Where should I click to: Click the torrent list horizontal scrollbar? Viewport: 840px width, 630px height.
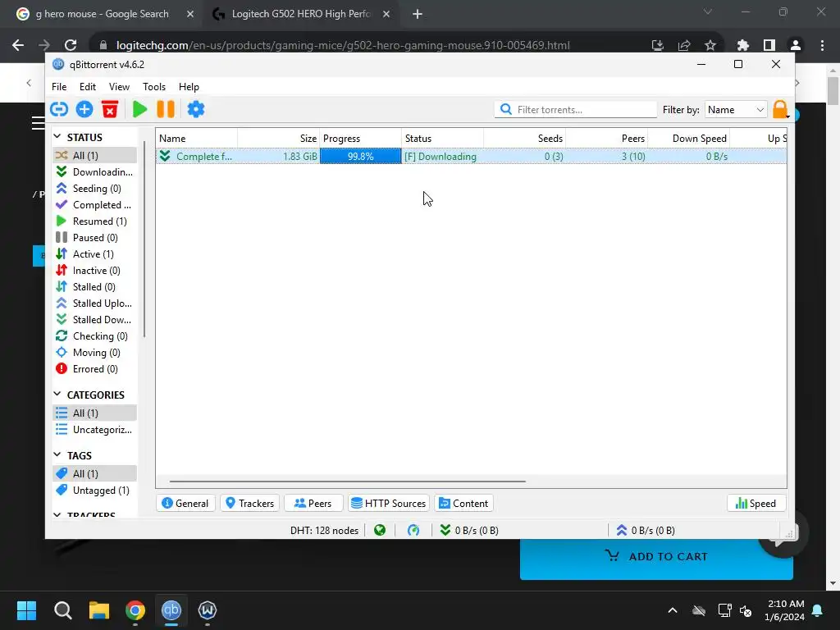click(347, 482)
